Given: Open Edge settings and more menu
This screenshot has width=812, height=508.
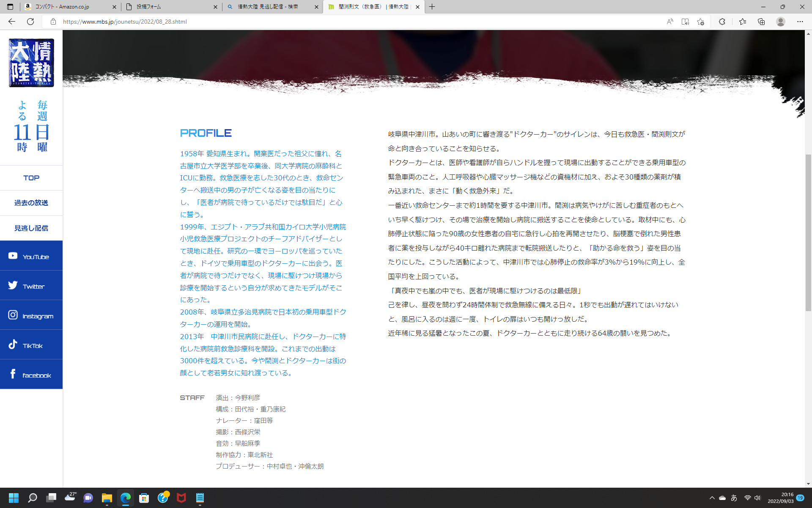Looking at the screenshot, I should coord(800,22).
